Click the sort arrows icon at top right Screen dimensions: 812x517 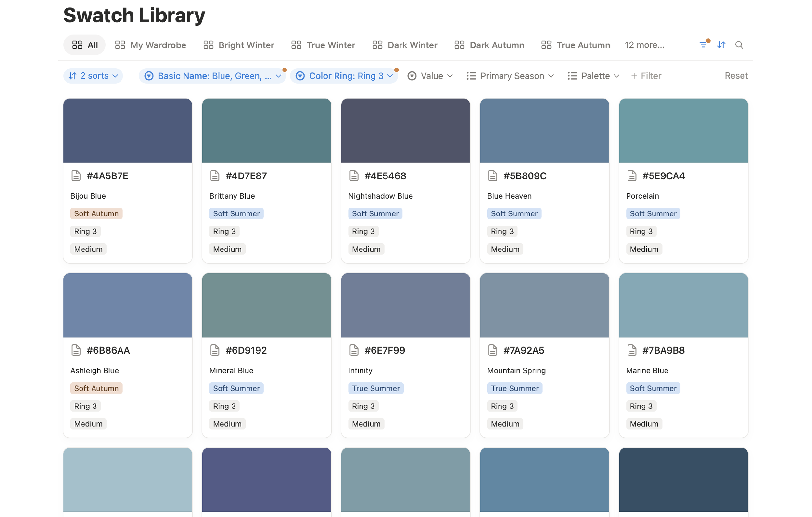tap(721, 45)
